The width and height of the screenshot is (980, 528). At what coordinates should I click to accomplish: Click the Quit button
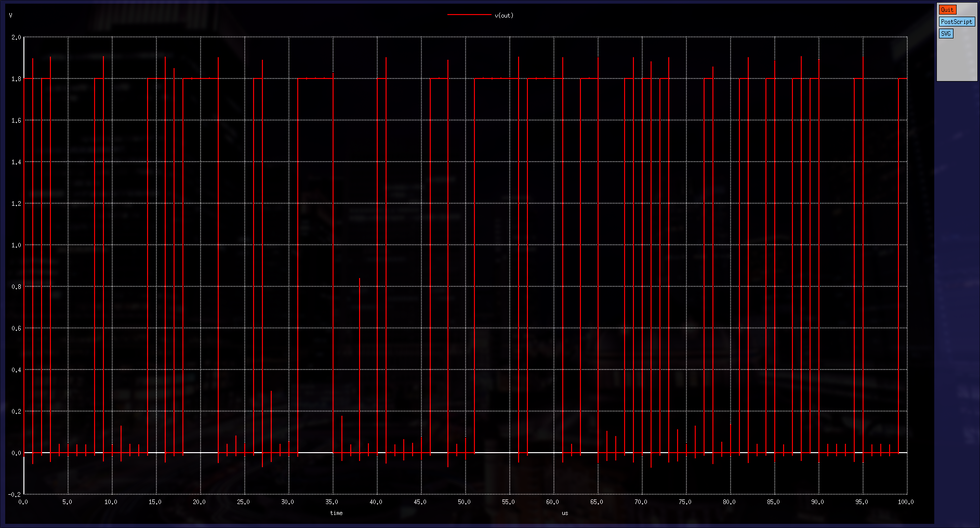947,10
